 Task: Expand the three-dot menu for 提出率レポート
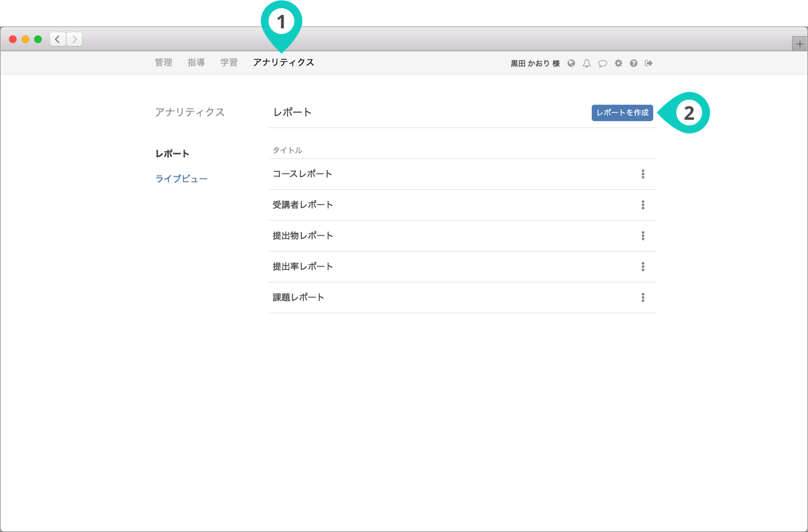click(x=643, y=267)
